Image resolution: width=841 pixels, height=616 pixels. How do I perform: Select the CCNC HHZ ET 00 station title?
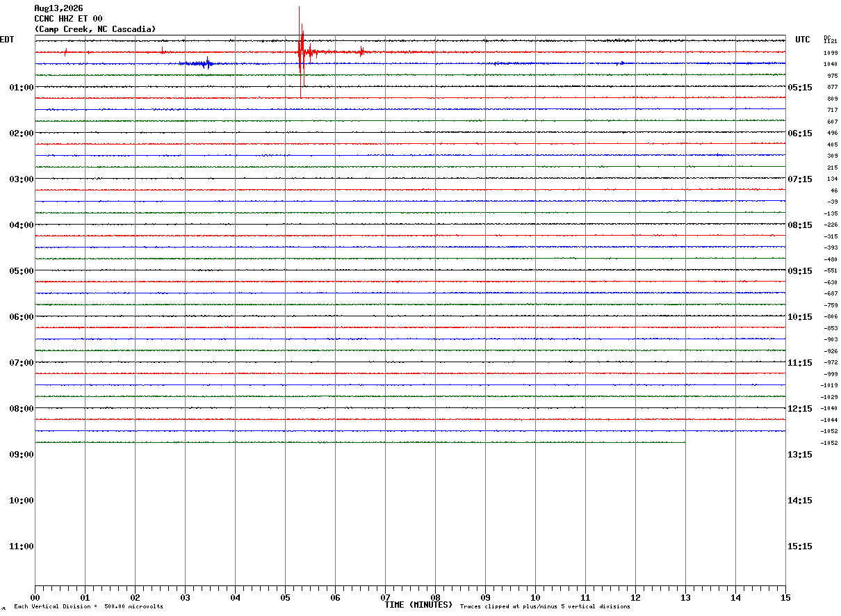[68, 19]
